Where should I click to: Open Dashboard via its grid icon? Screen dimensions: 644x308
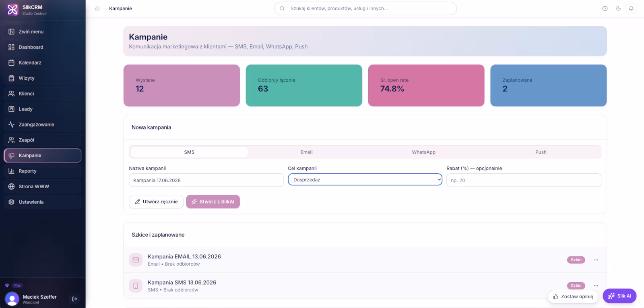point(11,47)
